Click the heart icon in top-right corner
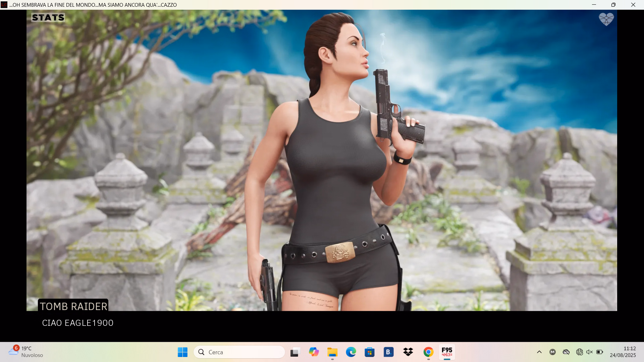 tap(606, 19)
